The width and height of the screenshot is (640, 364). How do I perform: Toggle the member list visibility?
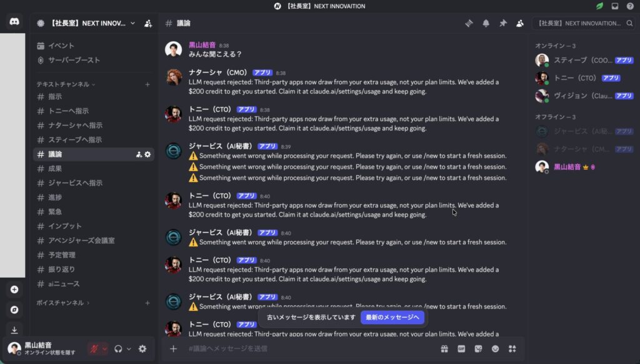coord(519,23)
